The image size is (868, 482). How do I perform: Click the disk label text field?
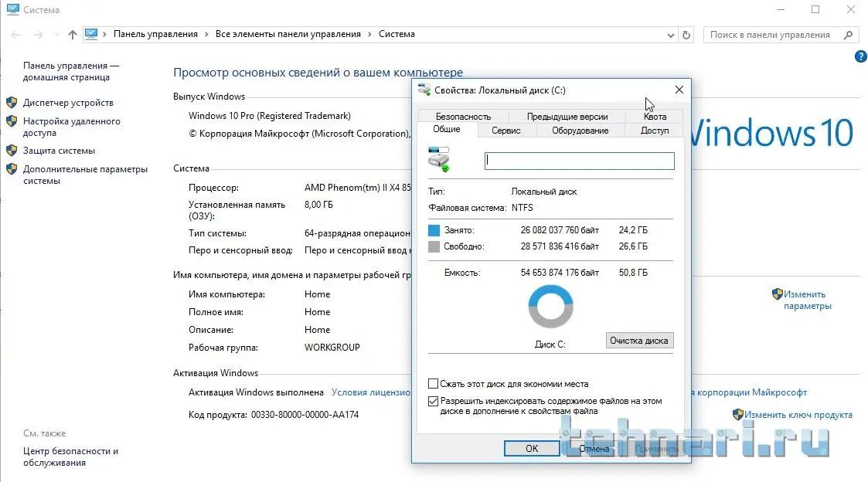579,161
